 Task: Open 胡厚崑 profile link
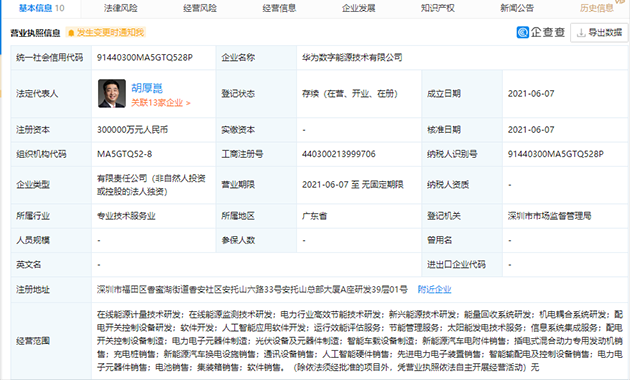(147, 88)
